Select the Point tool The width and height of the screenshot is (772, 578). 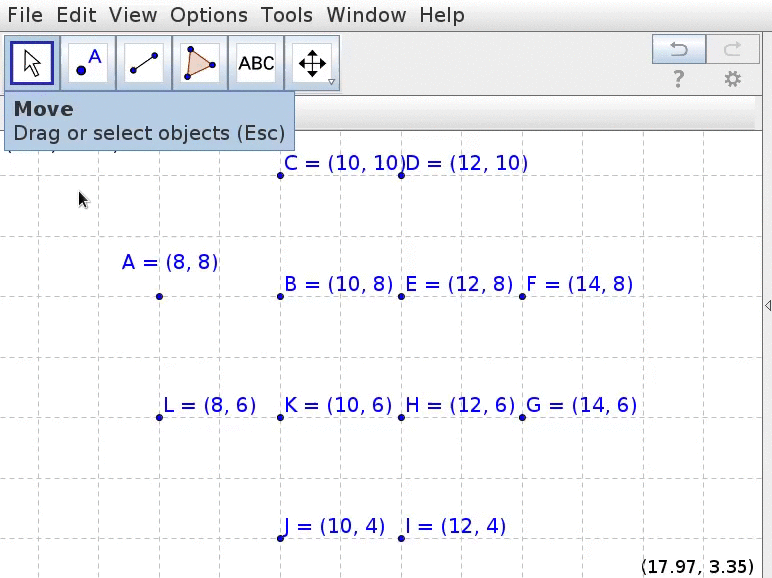pos(88,63)
